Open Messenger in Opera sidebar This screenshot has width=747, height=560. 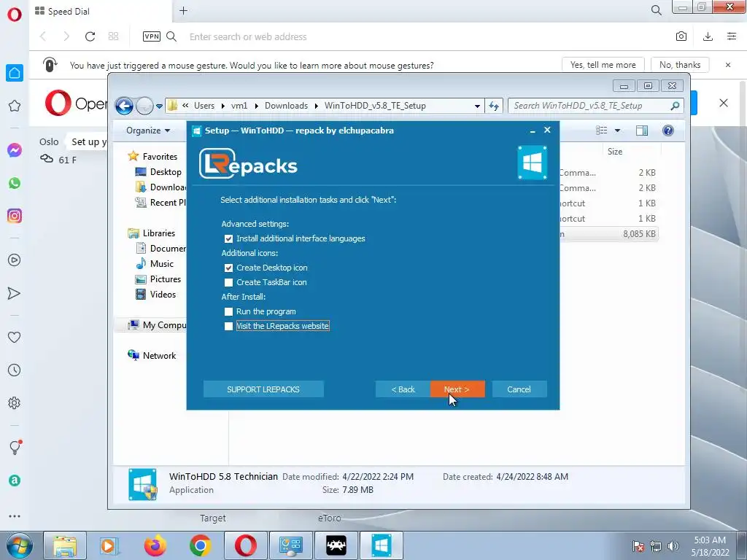(15, 150)
